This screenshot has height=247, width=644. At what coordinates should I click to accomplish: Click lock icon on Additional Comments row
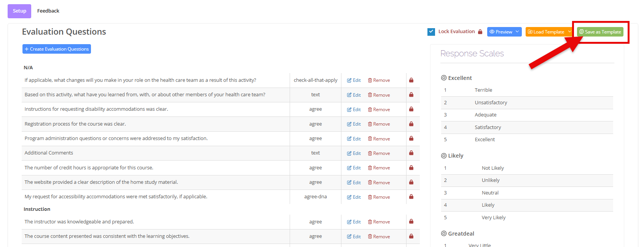pos(411,153)
